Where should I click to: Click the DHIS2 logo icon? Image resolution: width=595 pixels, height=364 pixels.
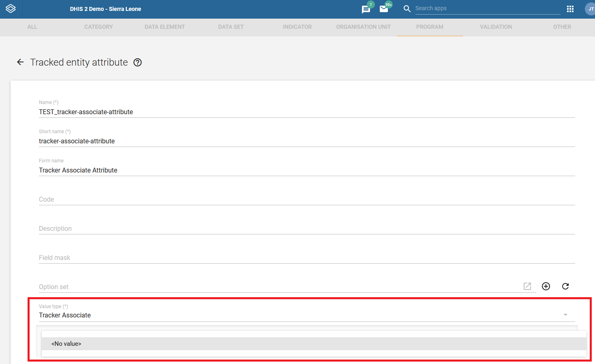click(11, 9)
